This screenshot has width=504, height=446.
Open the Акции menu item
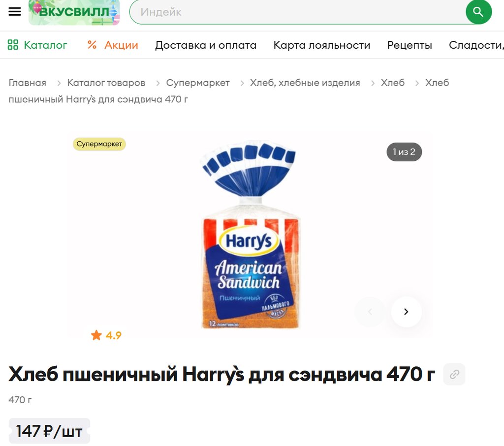point(121,45)
